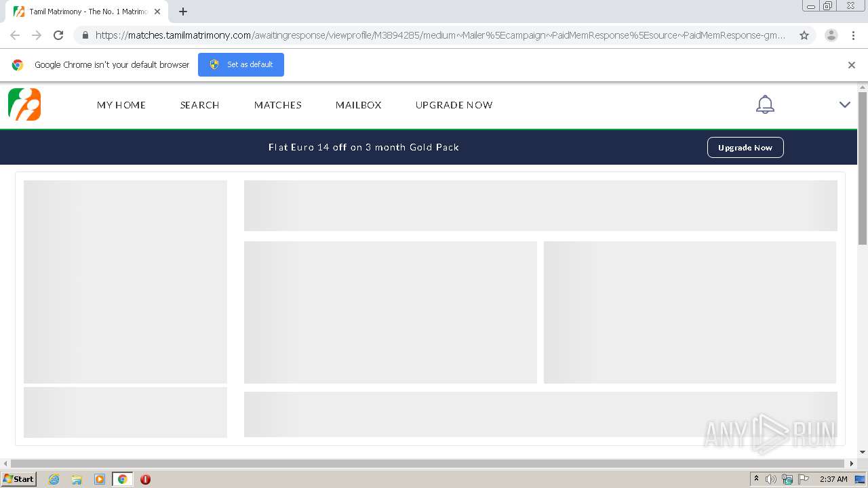View site security lock info

click(85, 35)
